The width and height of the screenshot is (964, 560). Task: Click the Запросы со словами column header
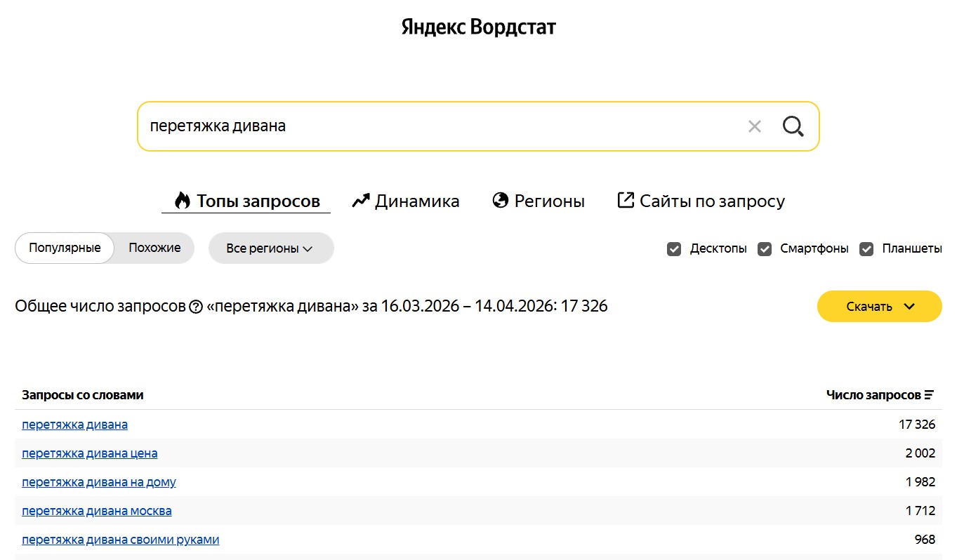pos(83,395)
